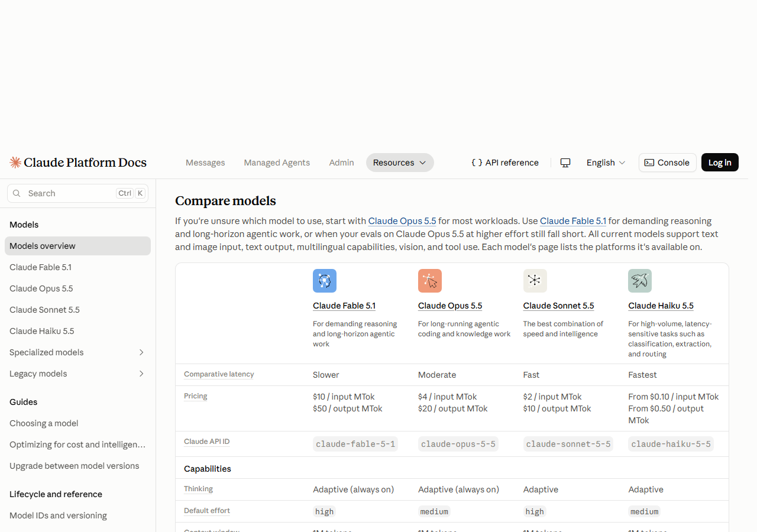Screen dimensions: 757x532
Task: Open the Claude Haiku 5.5 table header link
Action: click(661, 306)
